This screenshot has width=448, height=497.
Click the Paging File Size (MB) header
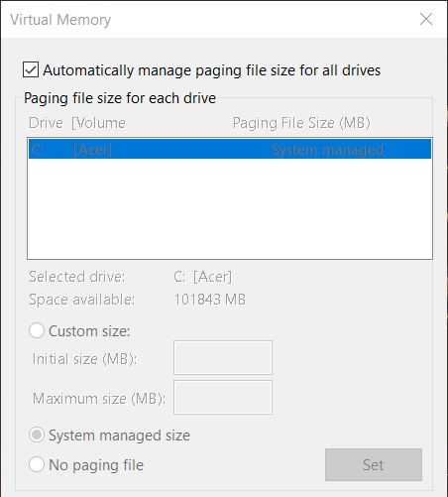pyautogui.click(x=301, y=123)
